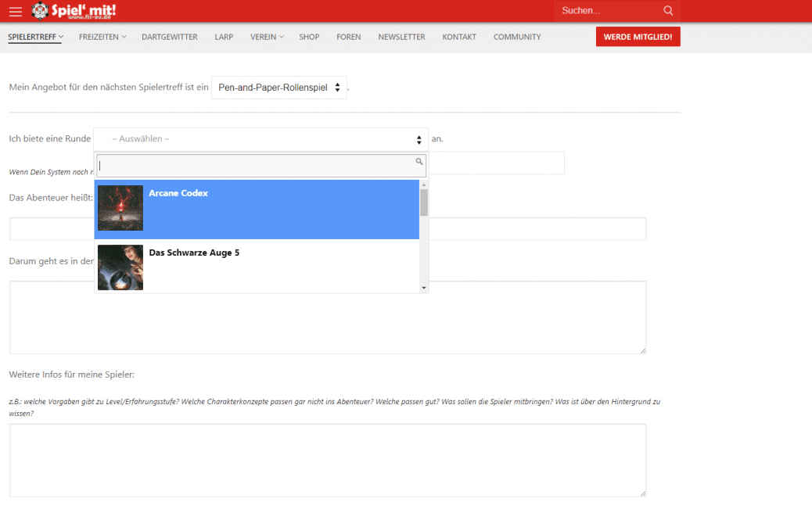
Task: Go to the Shop menu item
Action: click(x=309, y=37)
